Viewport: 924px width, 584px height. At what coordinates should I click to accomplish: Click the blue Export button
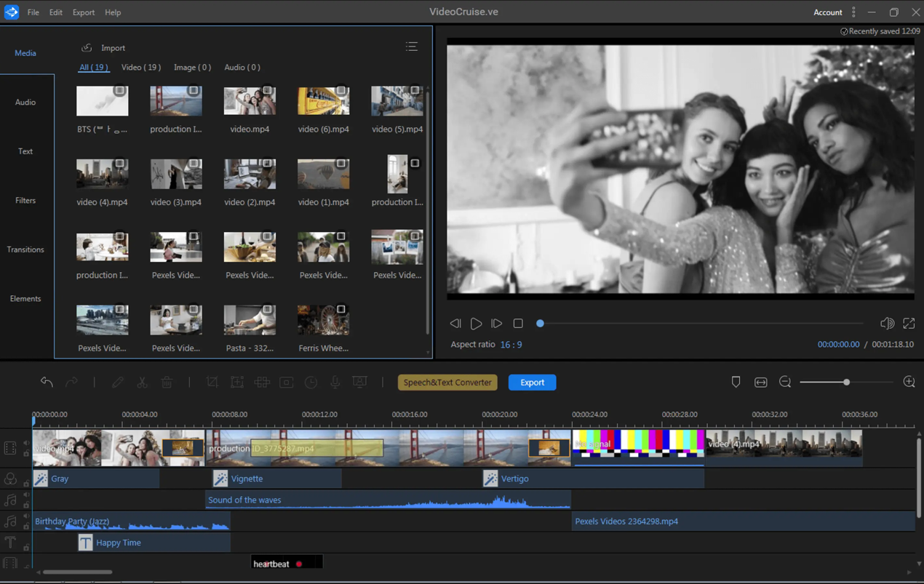pos(532,383)
